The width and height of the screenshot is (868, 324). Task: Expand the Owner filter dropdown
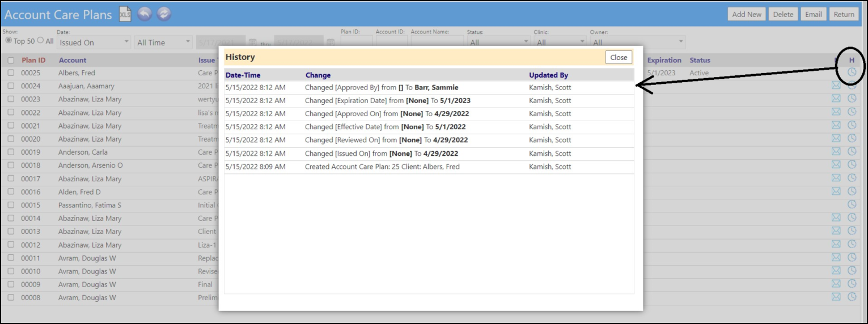pyautogui.click(x=637, y=42)
